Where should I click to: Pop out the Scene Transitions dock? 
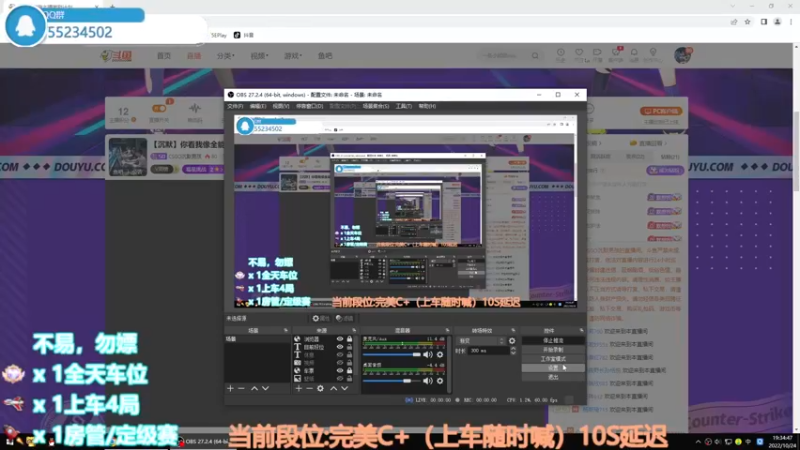(513, 331)
